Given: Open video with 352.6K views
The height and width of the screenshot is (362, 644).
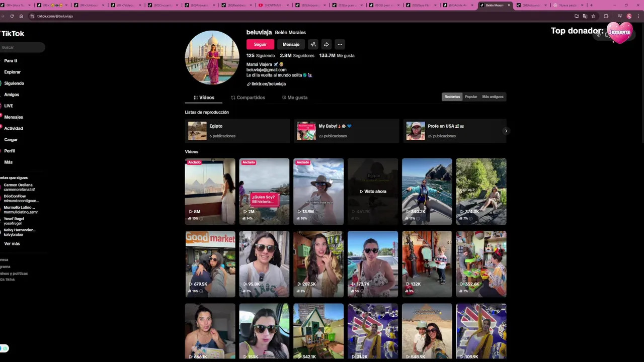Looking at the screenshot, I should pos(481,264).
